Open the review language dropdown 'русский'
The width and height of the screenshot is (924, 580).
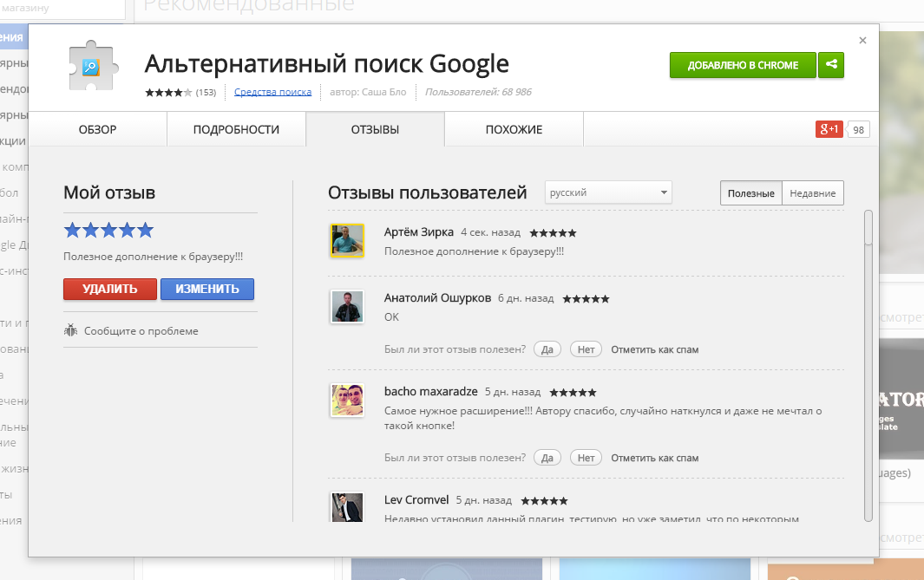pyautogui.click(x=608, y=192)
